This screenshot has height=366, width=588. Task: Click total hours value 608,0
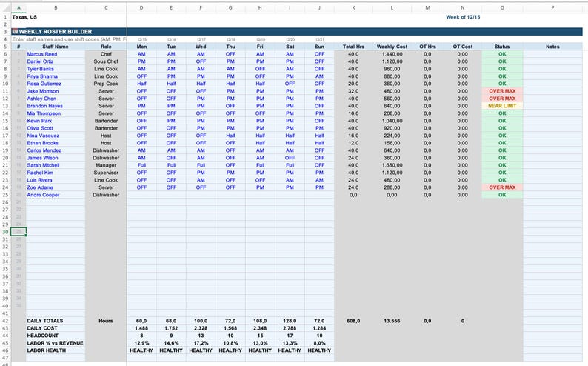coord(353,321)
